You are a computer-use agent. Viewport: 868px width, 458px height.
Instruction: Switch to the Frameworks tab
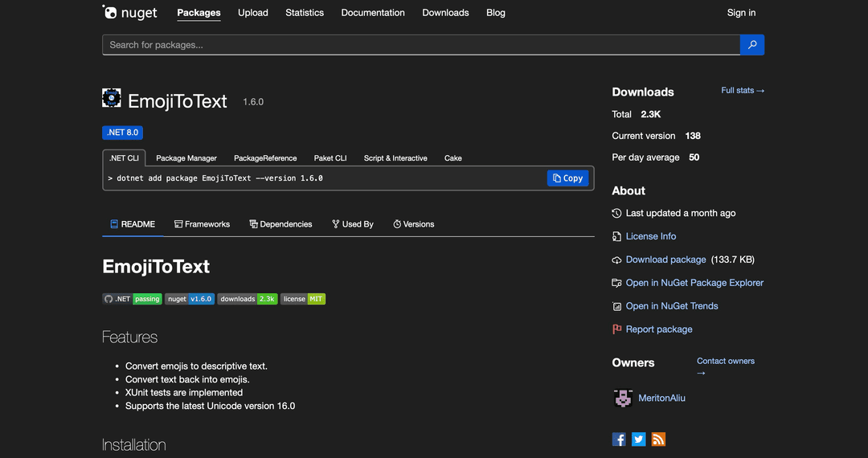tap(202, 224)
